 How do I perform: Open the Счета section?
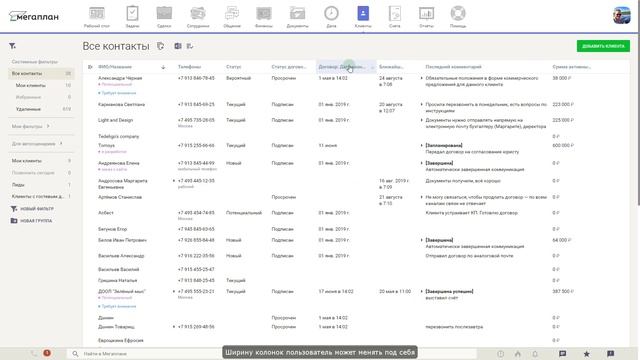(395, 17)
